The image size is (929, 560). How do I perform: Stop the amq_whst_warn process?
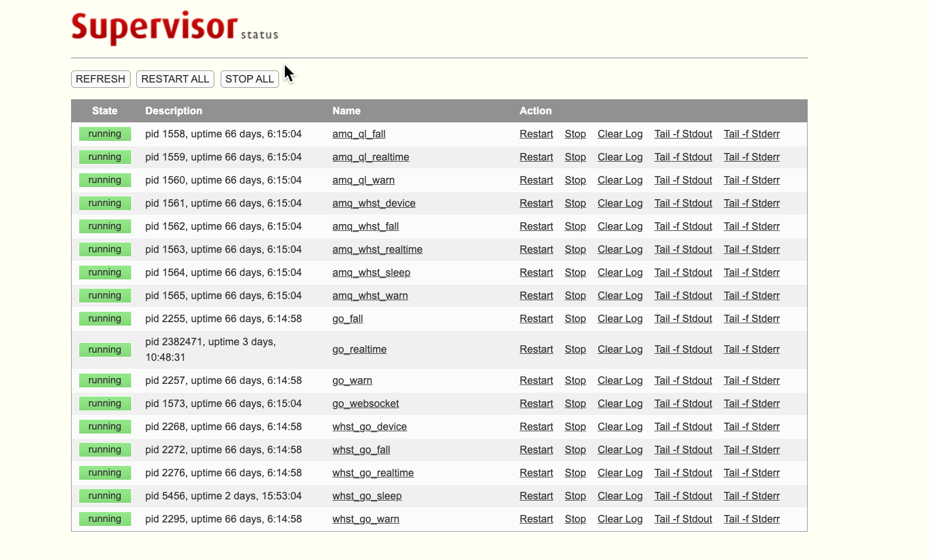click(x=575, y=296)
